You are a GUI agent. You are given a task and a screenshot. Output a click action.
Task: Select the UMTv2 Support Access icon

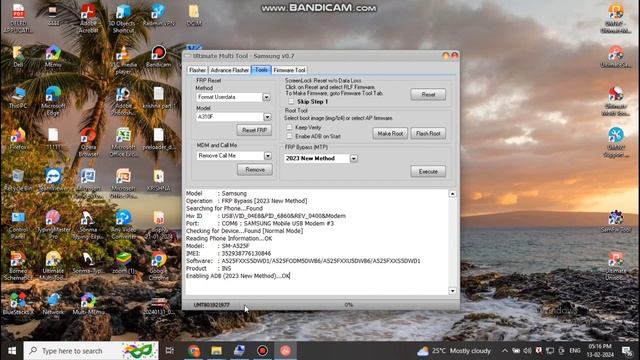tap(616, 142)
